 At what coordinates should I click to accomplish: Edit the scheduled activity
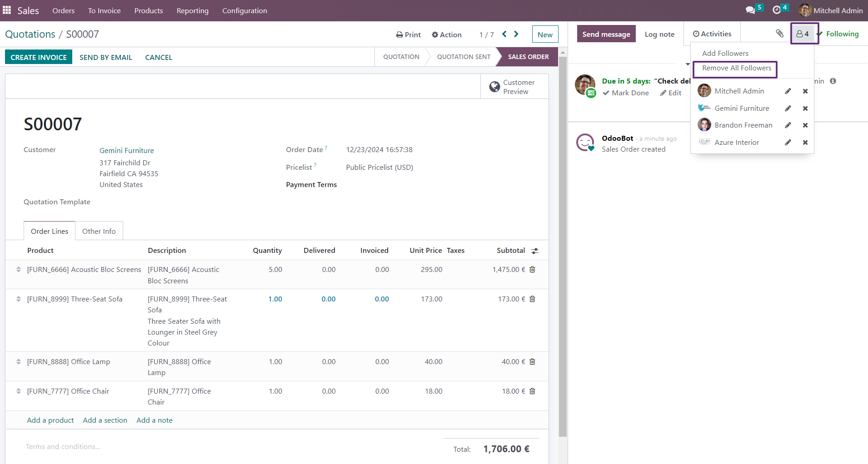[x=671, y=93]
